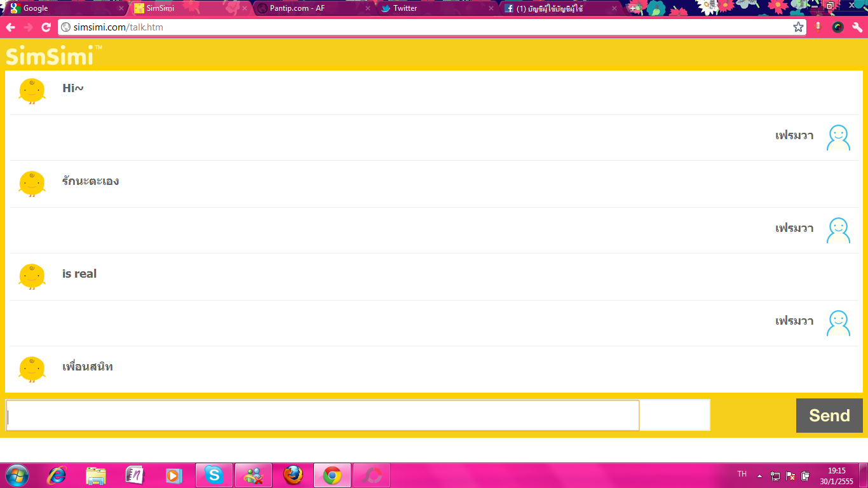The height and width of the screenshot is (488, 868).
Task: Click SimSimi avatar beside "เพื่อนสนิท"
Action: pos(32,369)
